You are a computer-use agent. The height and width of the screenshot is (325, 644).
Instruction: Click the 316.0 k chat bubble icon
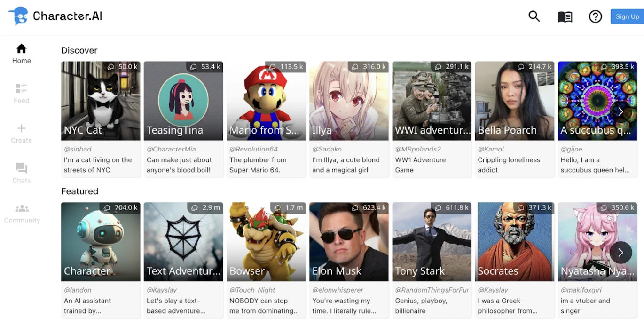(x=355, y=67)
